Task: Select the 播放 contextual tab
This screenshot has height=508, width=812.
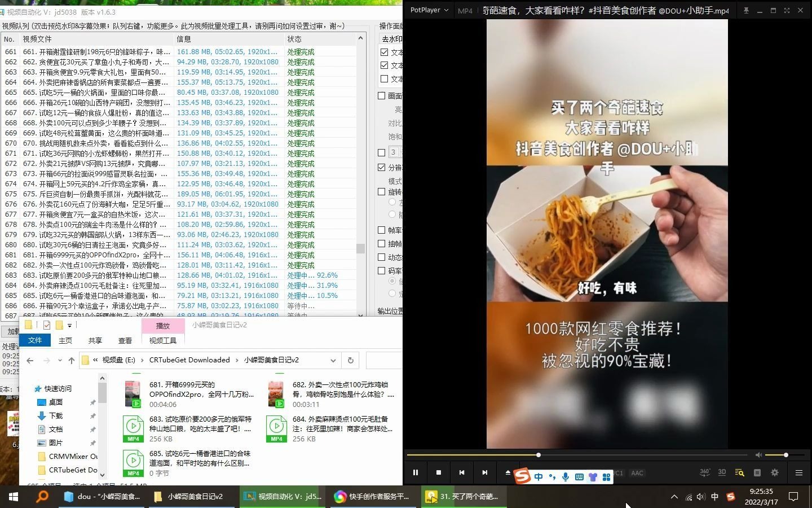Action: tap(163, 326)
